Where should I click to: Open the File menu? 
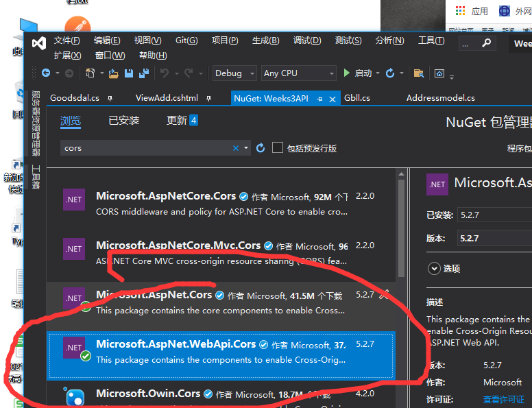click(66, 40)
